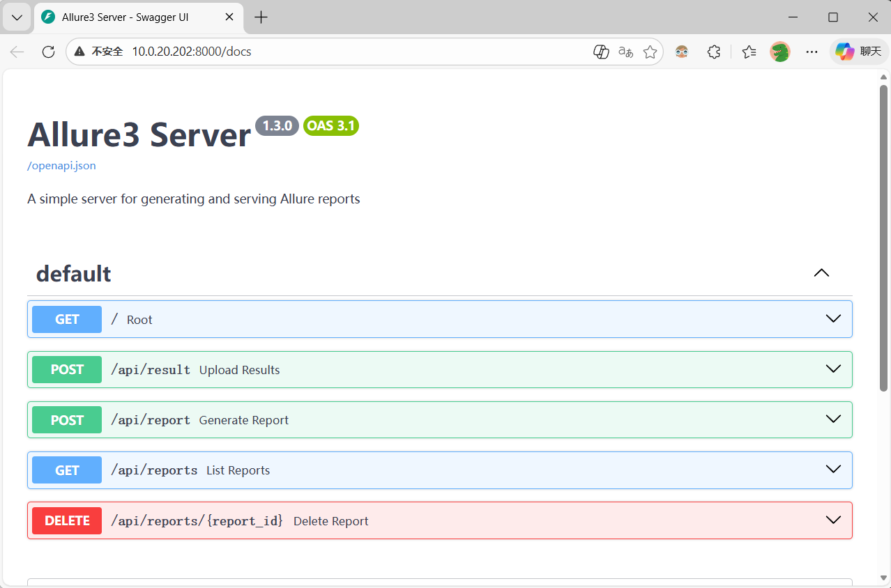
Task: Click the scrollbar up arrow
Action: [883, 77]
